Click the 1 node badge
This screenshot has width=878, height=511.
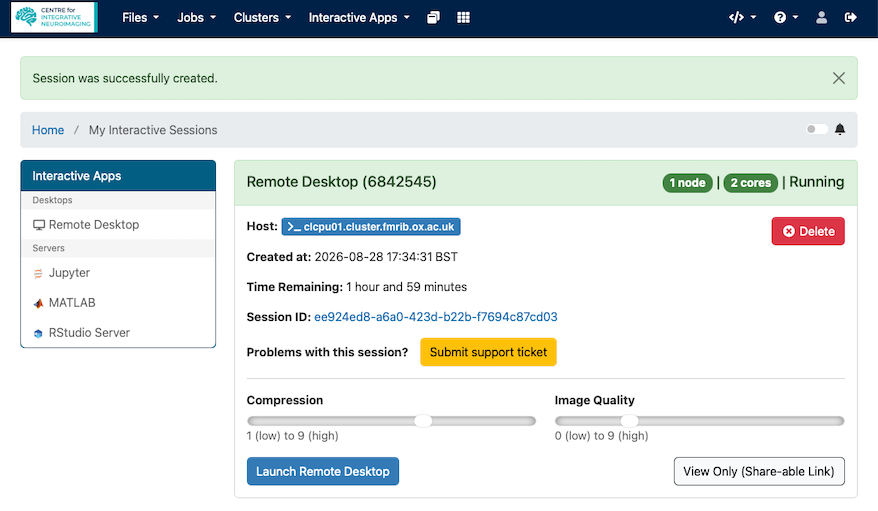coord(687,182)
